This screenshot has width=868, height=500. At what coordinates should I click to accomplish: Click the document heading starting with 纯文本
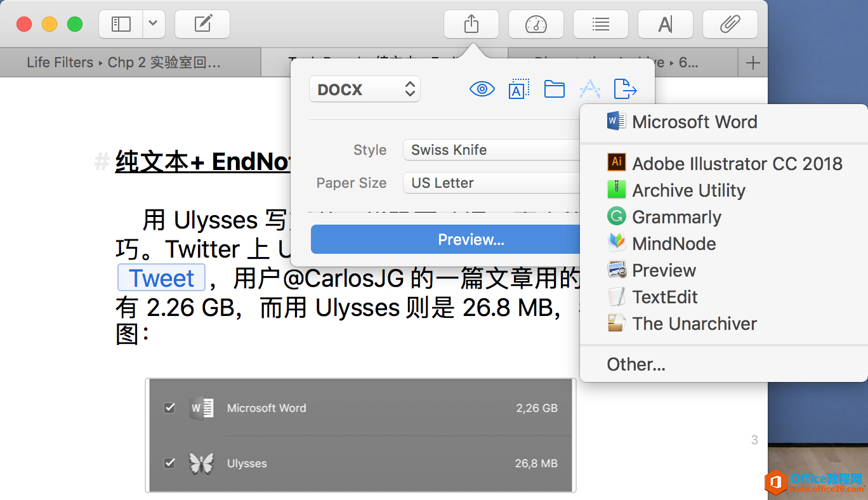[203, 162]
